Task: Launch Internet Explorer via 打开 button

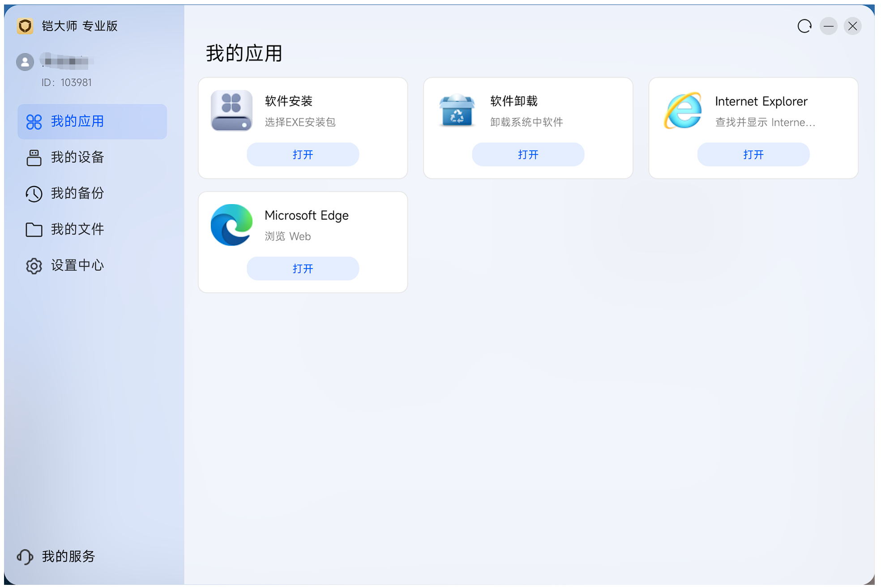Action: (753, 155)
